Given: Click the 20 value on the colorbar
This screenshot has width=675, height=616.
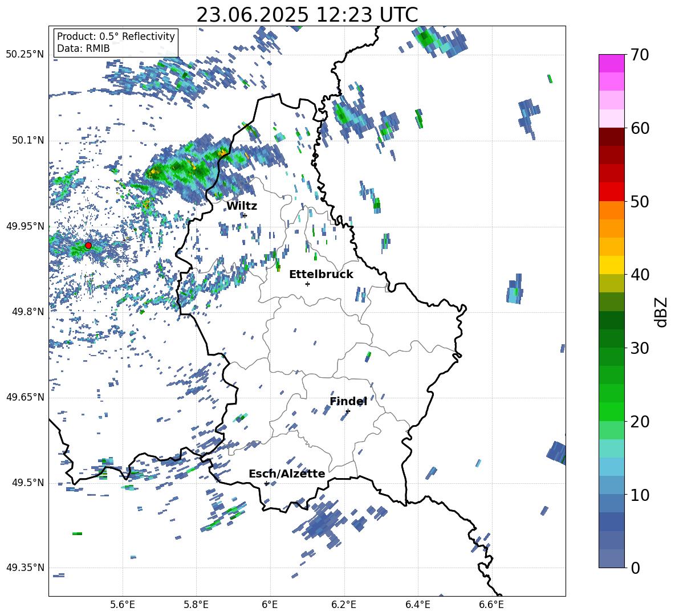Looking at the screenshot, I should [x=640, y=422].
